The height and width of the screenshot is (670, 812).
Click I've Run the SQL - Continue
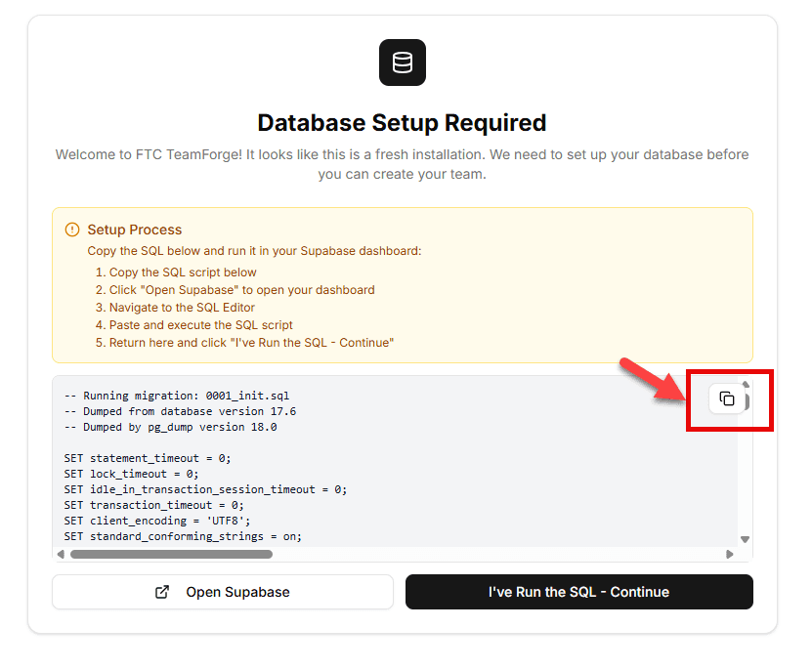[578, 592]
